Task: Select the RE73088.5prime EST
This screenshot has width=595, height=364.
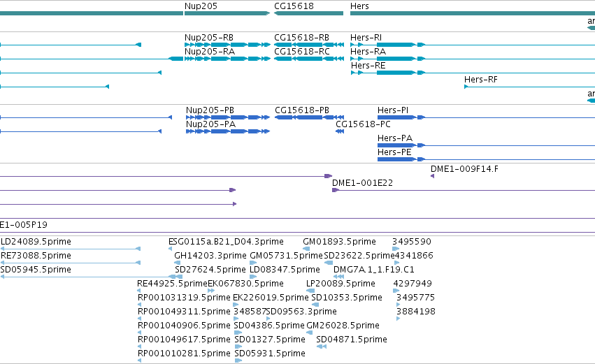Action: (x=36, y=256)
